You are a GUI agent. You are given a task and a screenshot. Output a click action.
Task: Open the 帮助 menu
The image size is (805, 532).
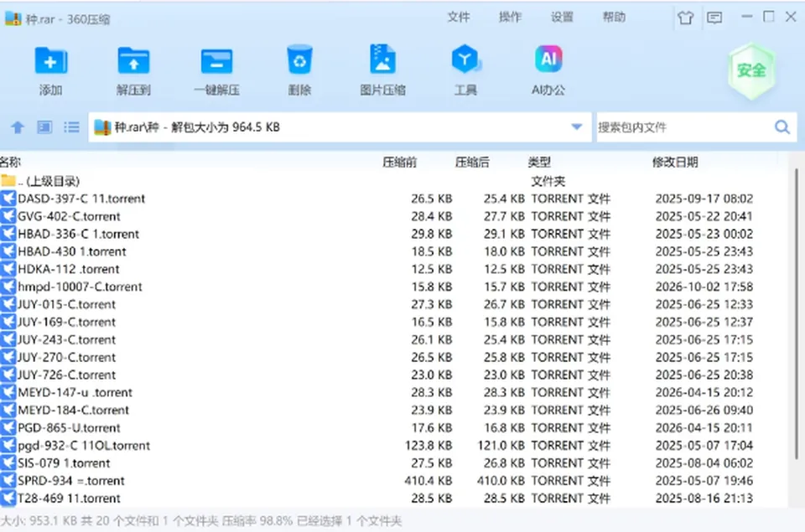click(x=614, y=17)
